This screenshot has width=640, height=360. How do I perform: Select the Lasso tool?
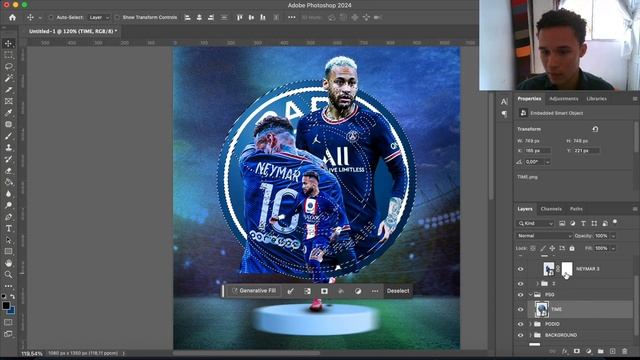9,67
